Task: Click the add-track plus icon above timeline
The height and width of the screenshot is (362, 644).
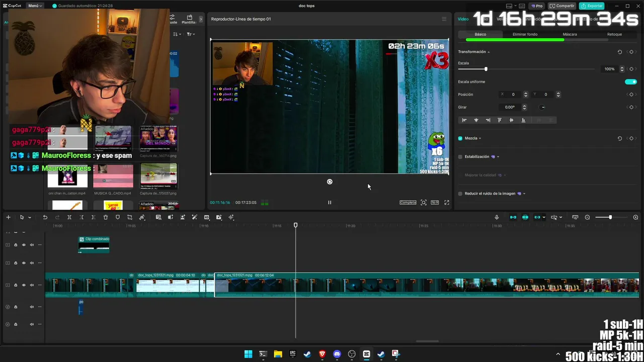Action: pos(8,217)
